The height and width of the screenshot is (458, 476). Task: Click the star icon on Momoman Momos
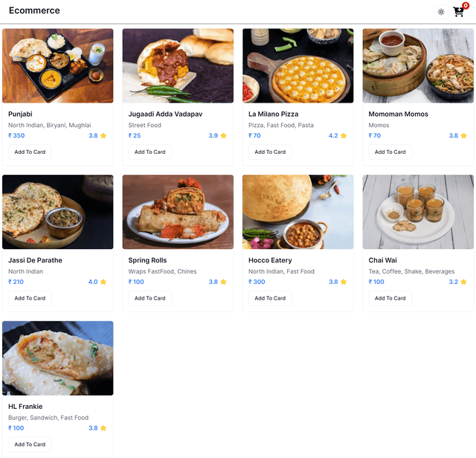pos(463,135)
